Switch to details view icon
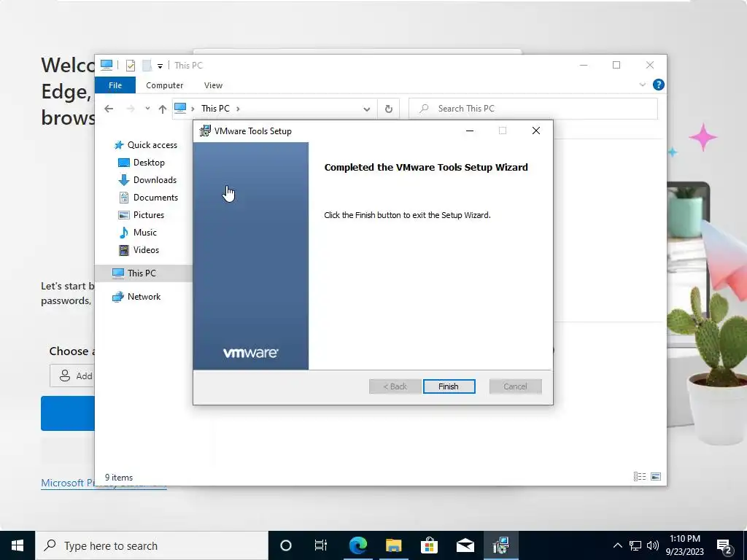 (x=640, y=477)
